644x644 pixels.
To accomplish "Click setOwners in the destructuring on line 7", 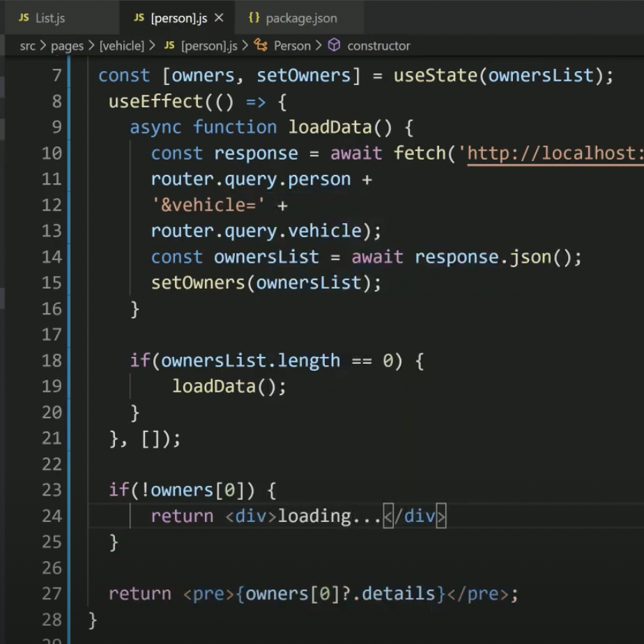I will (304, 75).
